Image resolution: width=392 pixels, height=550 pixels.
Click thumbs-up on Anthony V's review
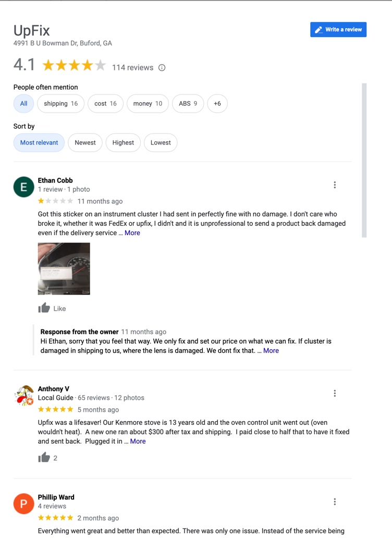pyautogui.click(x=44, y=458)
